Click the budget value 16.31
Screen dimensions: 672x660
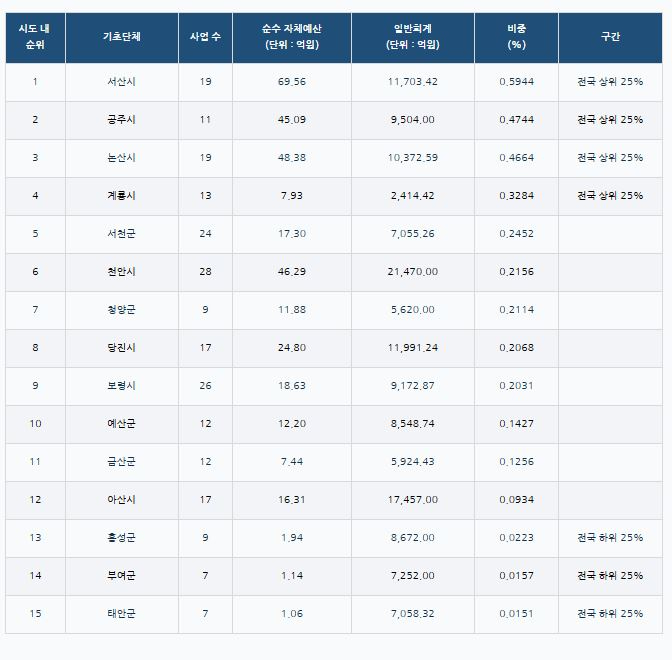coord(292,500)
